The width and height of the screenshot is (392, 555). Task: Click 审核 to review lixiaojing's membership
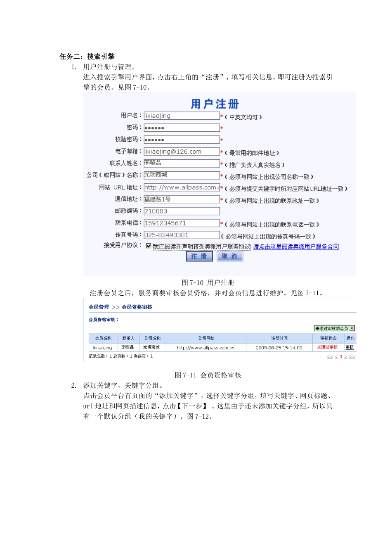(349, 347)
